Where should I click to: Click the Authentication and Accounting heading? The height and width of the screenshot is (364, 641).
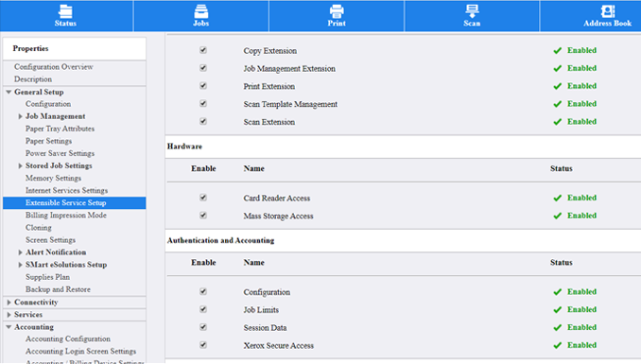click(x=220, y=240)
